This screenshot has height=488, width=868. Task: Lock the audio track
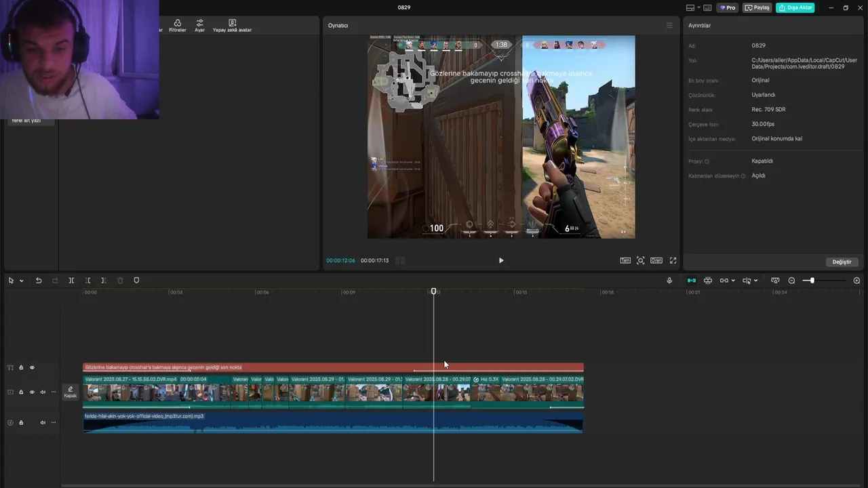[x=21, y=422]
